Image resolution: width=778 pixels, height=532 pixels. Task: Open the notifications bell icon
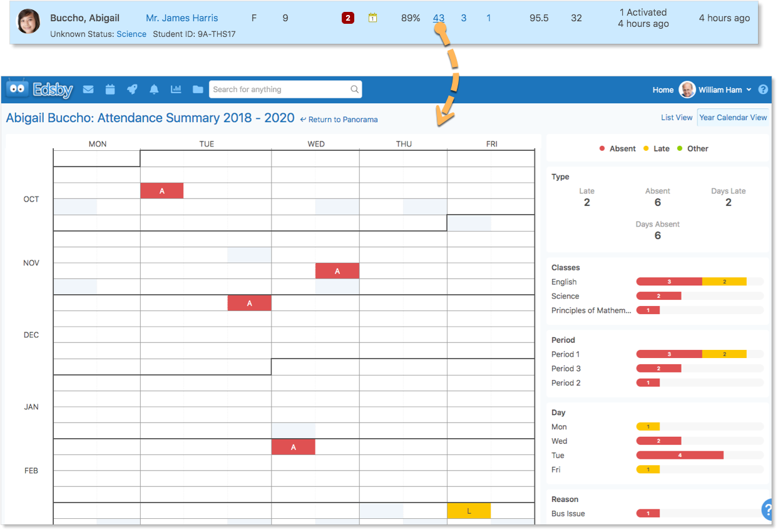[x=154, y=90]
